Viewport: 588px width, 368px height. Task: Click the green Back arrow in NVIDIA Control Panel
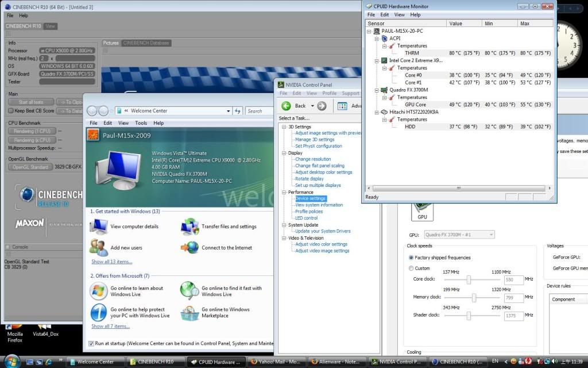click(x=287, y=106)
